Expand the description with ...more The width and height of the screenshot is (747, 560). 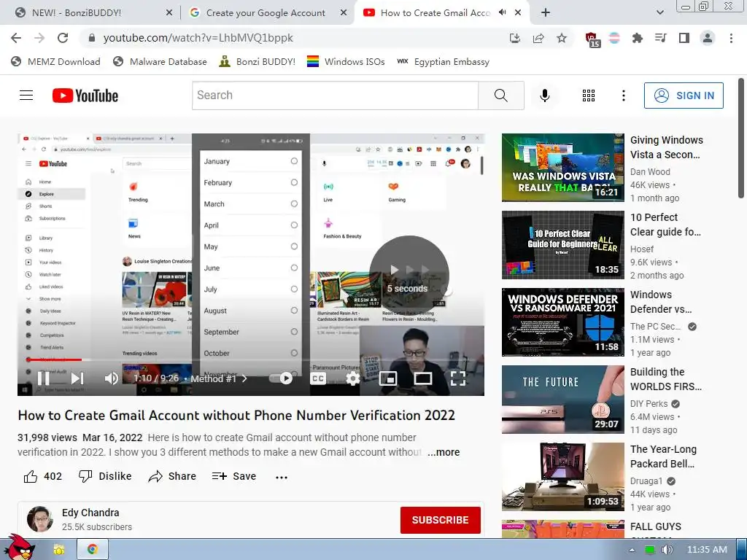pyautogui.click(x=444, y=452)
